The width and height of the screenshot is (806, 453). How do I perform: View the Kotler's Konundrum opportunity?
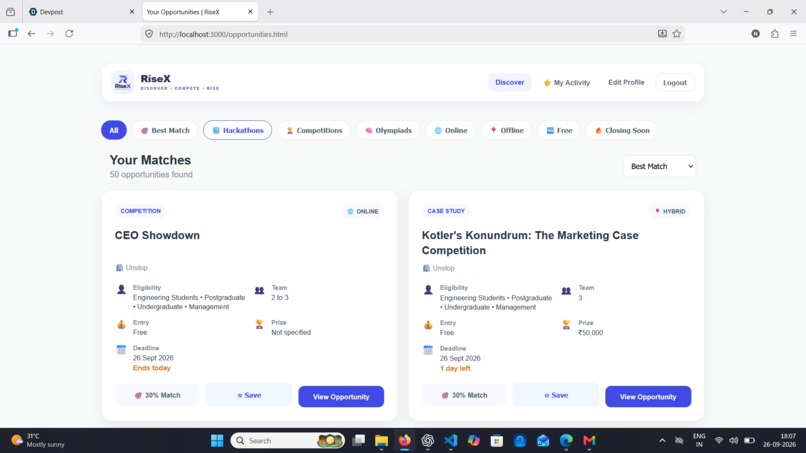(648, 396)
